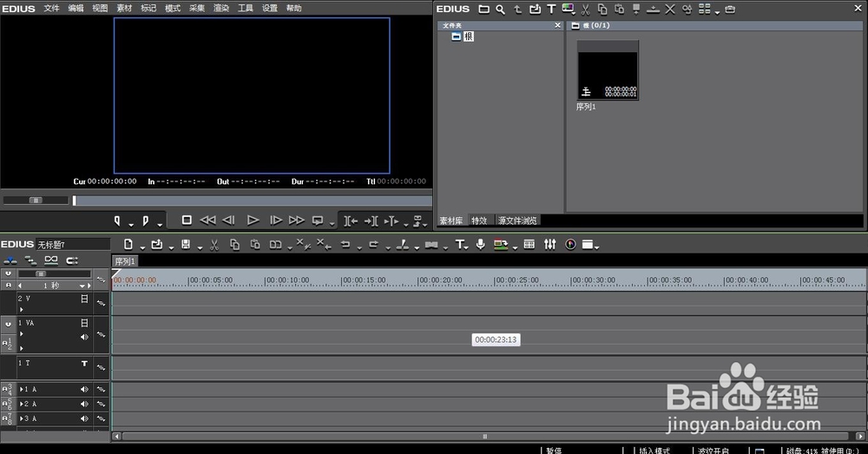
Task: Toggle audio mute on the 1 VA track
Action: [84, 337]
